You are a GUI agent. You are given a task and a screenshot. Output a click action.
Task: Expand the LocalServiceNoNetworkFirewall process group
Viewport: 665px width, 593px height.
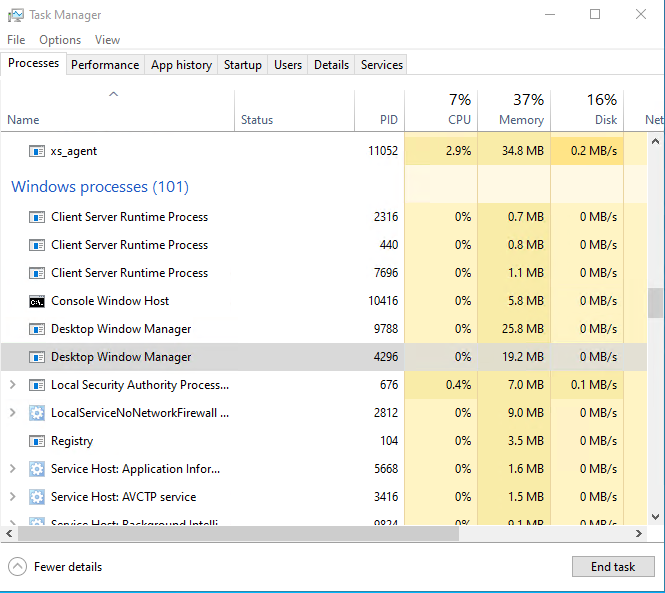coord(12,413)
